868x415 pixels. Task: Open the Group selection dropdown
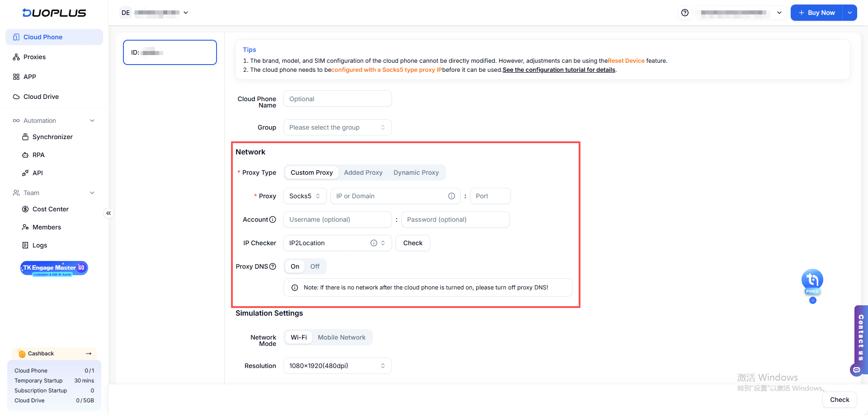337,127
